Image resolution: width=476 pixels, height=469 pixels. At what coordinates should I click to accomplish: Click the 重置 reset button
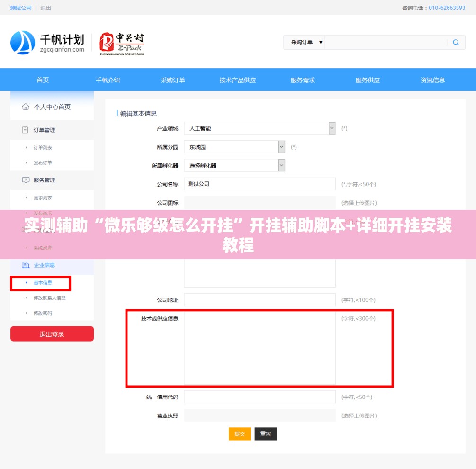[266, 434]
